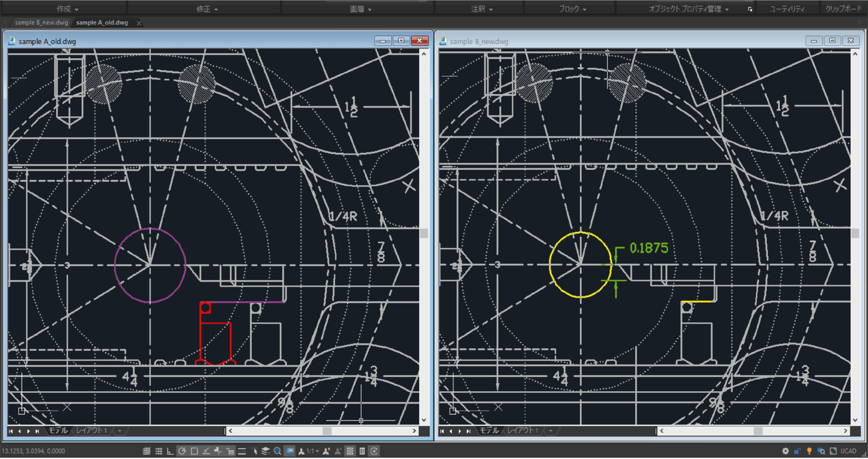Expand the ブロック panel dropdown
868x459 pixels.
pos(584,9)
